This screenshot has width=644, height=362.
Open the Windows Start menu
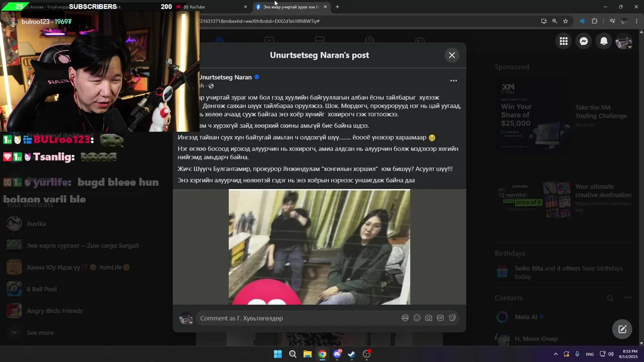click(278, 354)
